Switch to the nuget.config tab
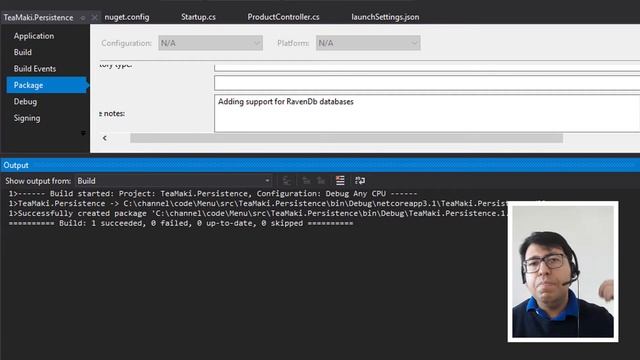This screenshot has width=640, height=360. tap(127, 17)
